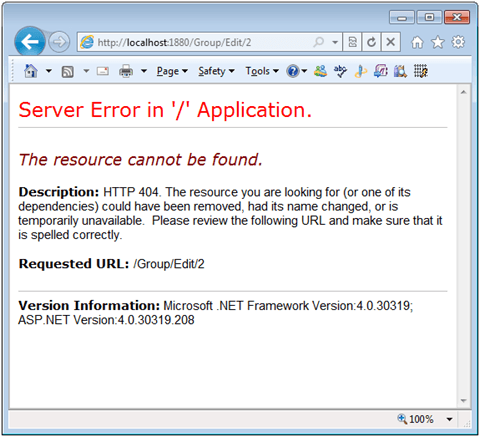Open the Tools menu
The width and height of the screenshot is (480, 437).
click(262, 71)
